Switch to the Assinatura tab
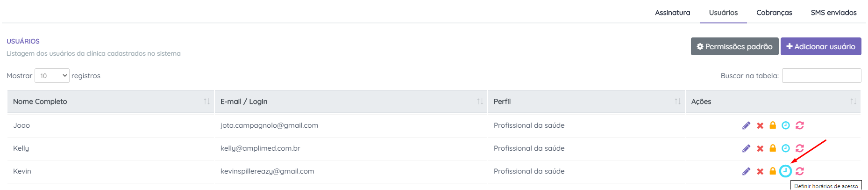The width and height of the screenshot is (868, 190). tap(672, 13)
